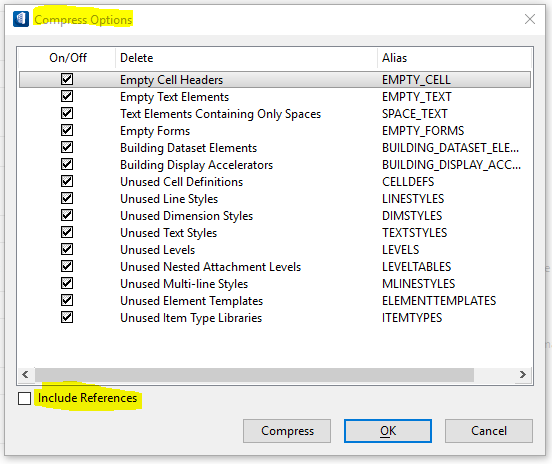
Task: Click the Cancel button
Action: click(489, 431)
